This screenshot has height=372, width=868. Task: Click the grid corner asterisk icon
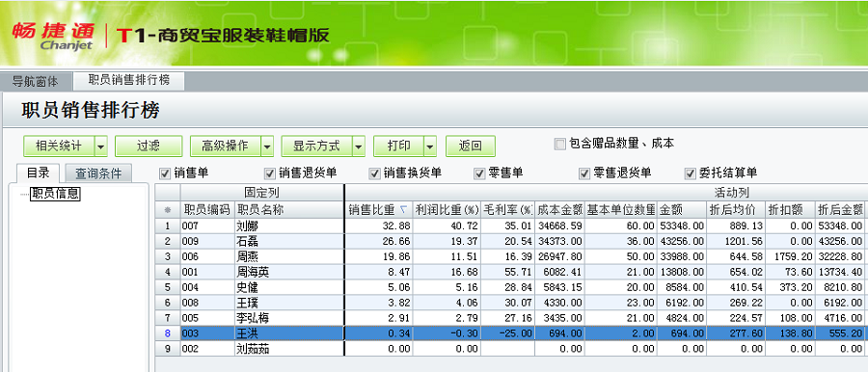[x=167, y=210]
